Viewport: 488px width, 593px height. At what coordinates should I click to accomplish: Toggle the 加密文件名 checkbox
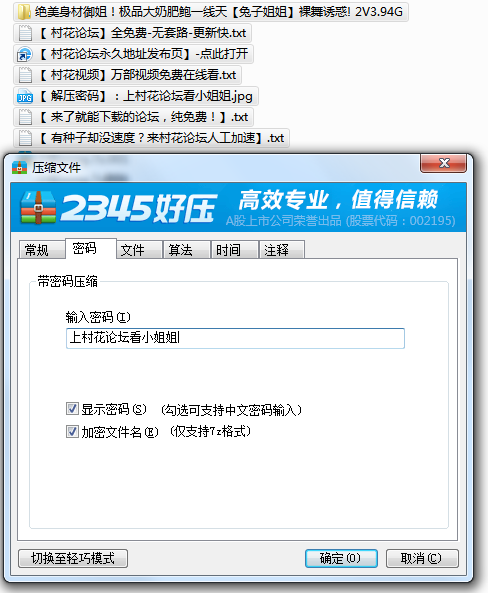pyautogui.click(x=72, y=432)
